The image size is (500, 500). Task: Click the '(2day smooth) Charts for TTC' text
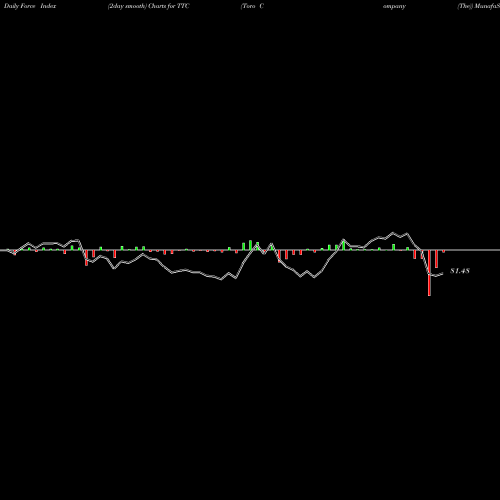149,6
